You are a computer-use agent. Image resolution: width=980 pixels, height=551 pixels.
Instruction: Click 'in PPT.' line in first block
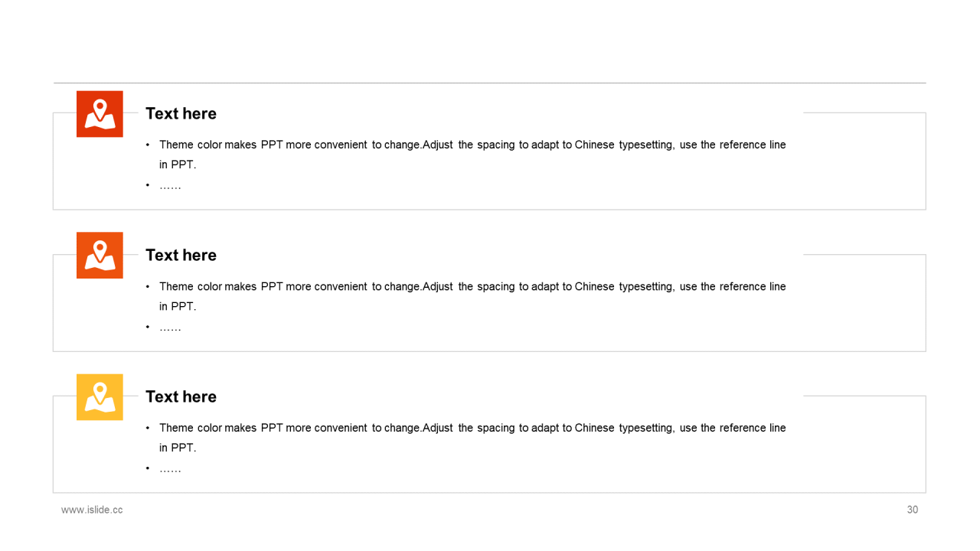[178, 165]
